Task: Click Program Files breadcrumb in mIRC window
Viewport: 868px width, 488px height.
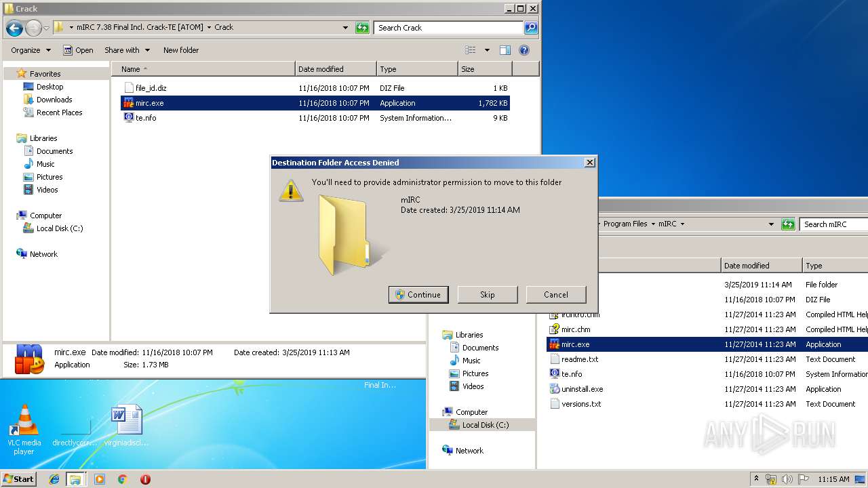Action: pos(625,224)
